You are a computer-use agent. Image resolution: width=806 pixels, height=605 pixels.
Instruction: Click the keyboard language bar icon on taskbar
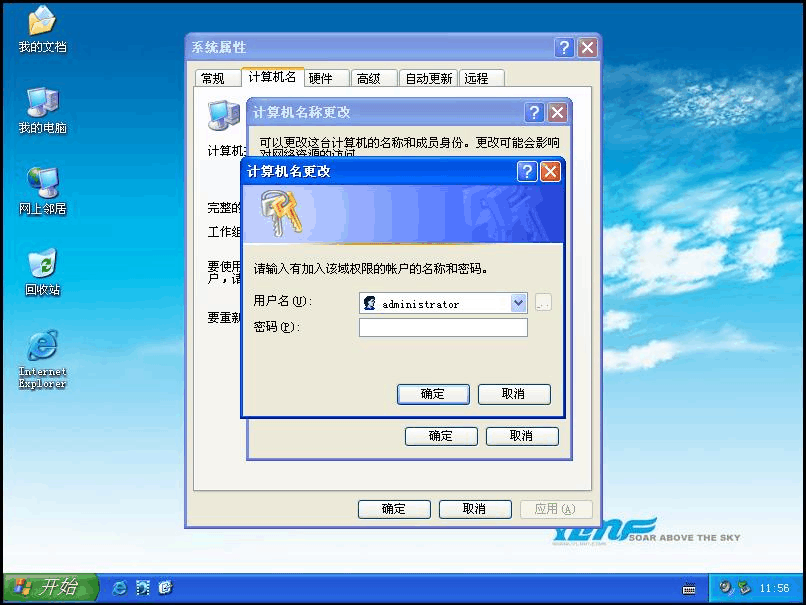[689, 588]
